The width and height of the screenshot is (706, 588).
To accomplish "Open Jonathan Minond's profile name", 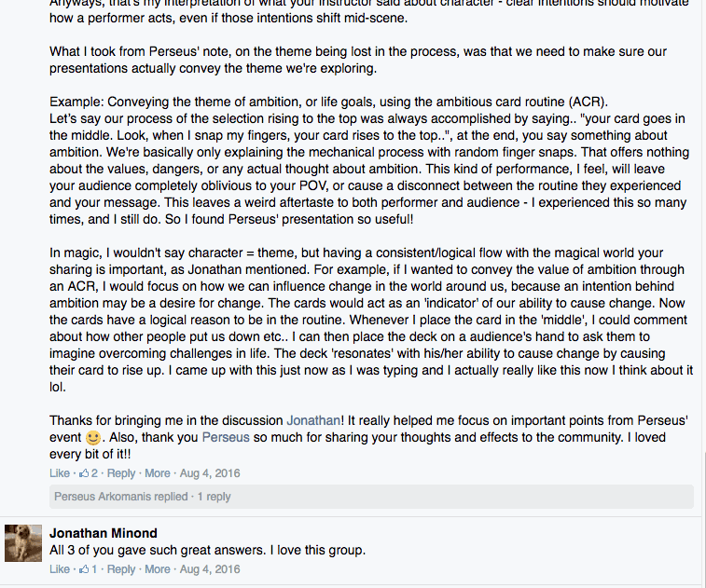I will coord(104,533).
